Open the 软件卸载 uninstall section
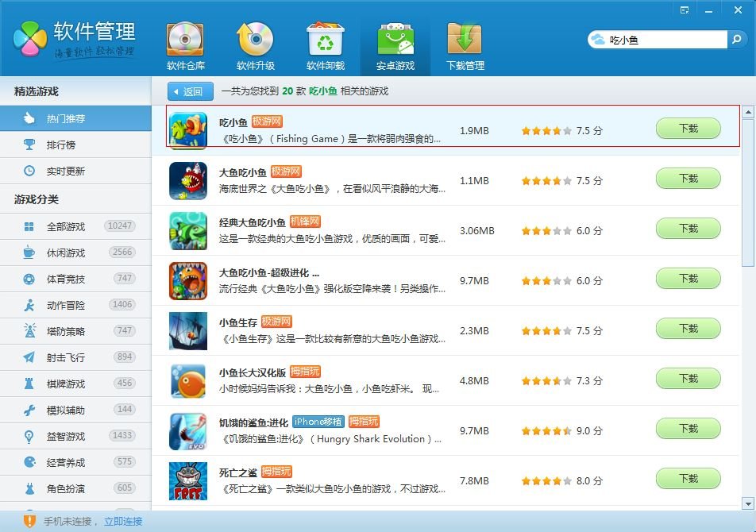Screen dimensions: 756x532 tap(326, 47)
